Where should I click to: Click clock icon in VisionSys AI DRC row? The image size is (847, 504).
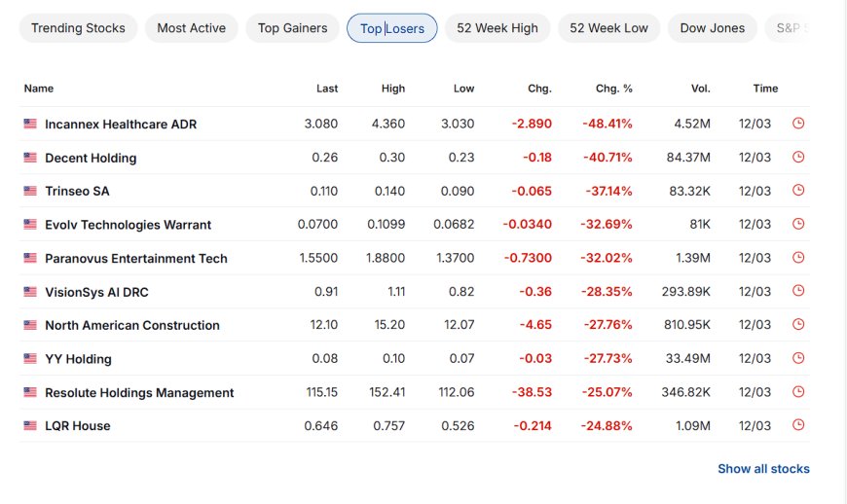tap(798, 291)
